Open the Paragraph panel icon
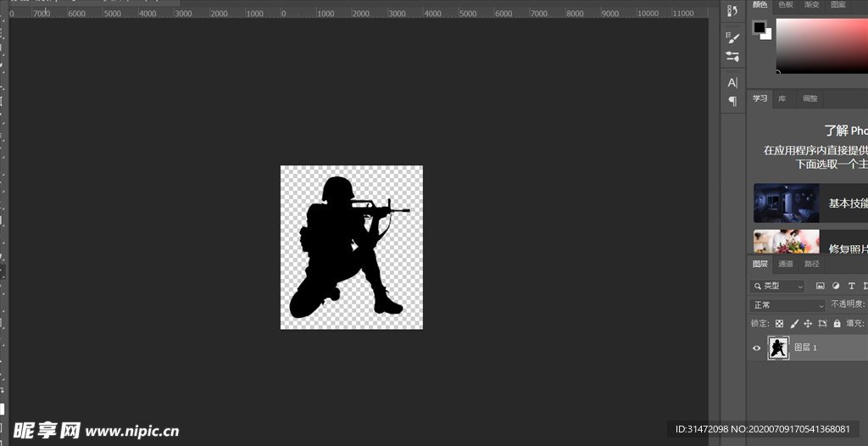868x446 pixels. [733, 101]
